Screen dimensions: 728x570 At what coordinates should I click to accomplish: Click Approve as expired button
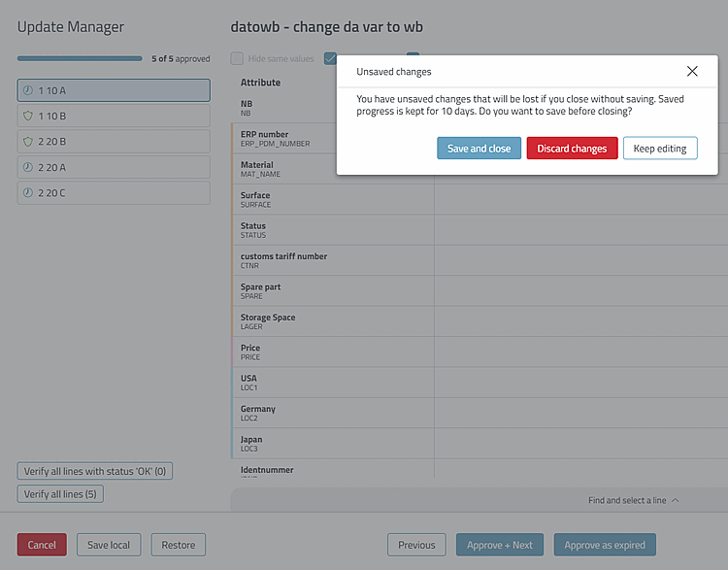click(x=605, y=545)
